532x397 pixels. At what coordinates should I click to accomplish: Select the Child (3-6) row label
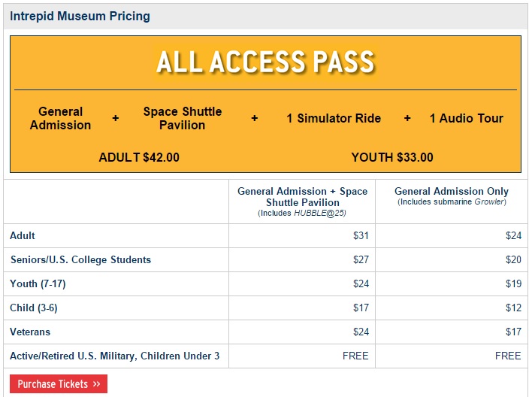click(x=35, y=308)
